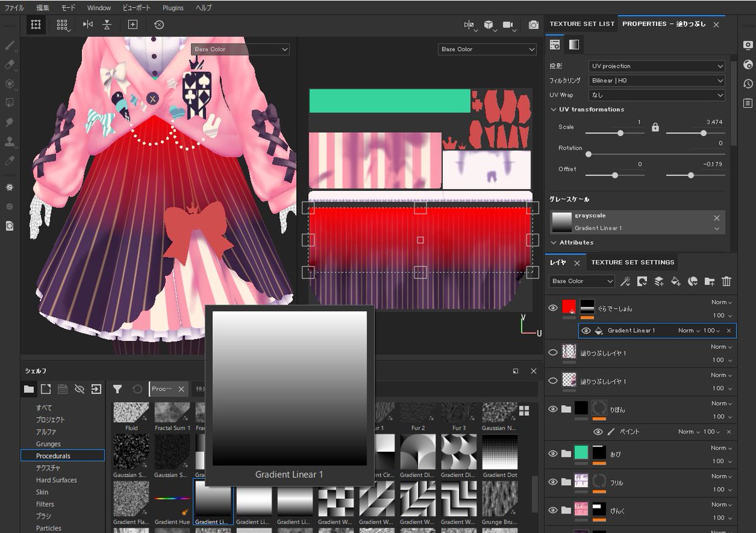Click the add mask icon in layers toolbar
Image resolution: width=756 pixels, height=533 pixels.
tap(642, 281)
